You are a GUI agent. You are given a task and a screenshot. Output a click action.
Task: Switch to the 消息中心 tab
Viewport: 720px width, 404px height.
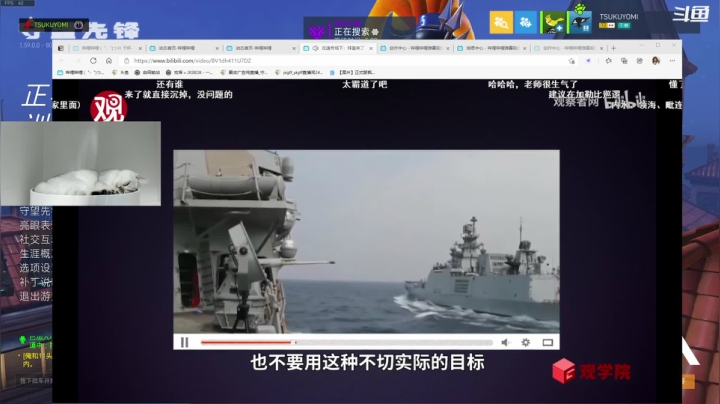pos(491,48)
